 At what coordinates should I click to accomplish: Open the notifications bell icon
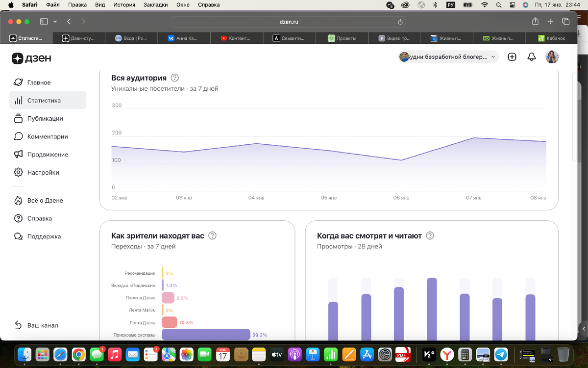pos(532,57)
